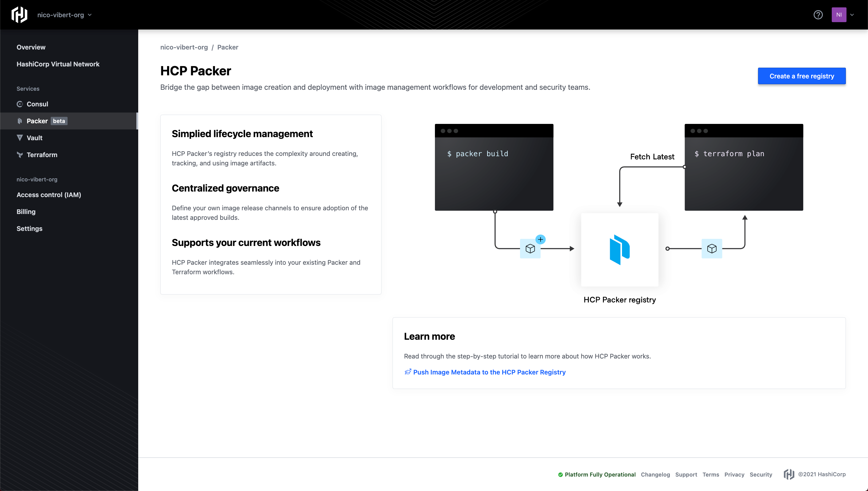Click the blue Packer logo in diagram
Image resolution: width=868 pixels, height=491 pixels.
[x=619, y=250]
